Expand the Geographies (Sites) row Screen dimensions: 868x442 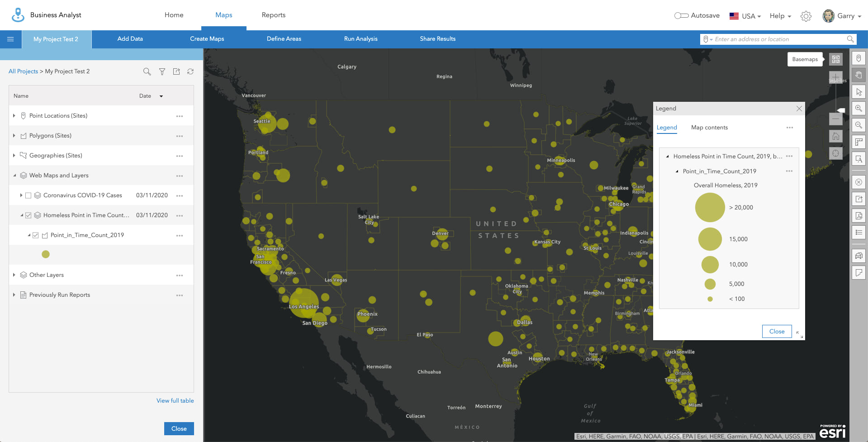point(14,156)
